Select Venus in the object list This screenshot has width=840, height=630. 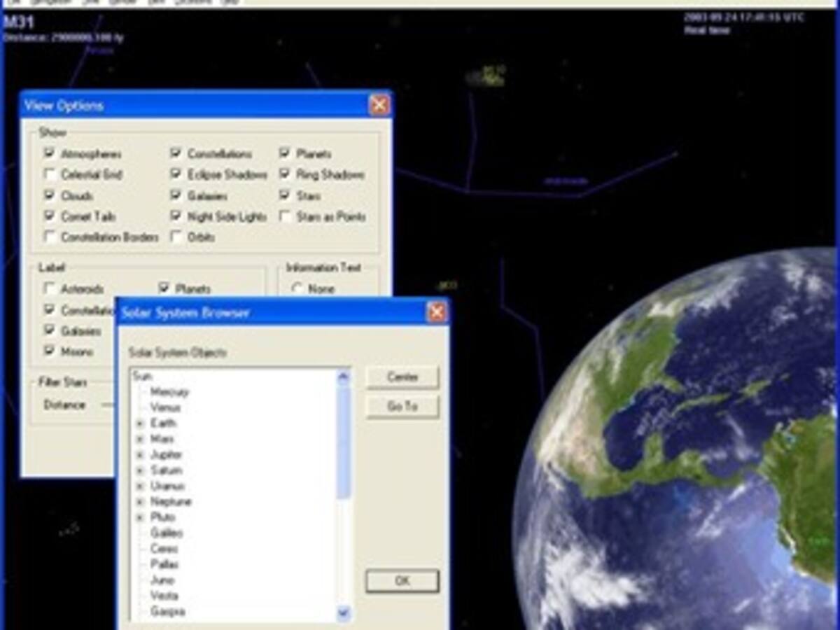(x=165, y=407)
